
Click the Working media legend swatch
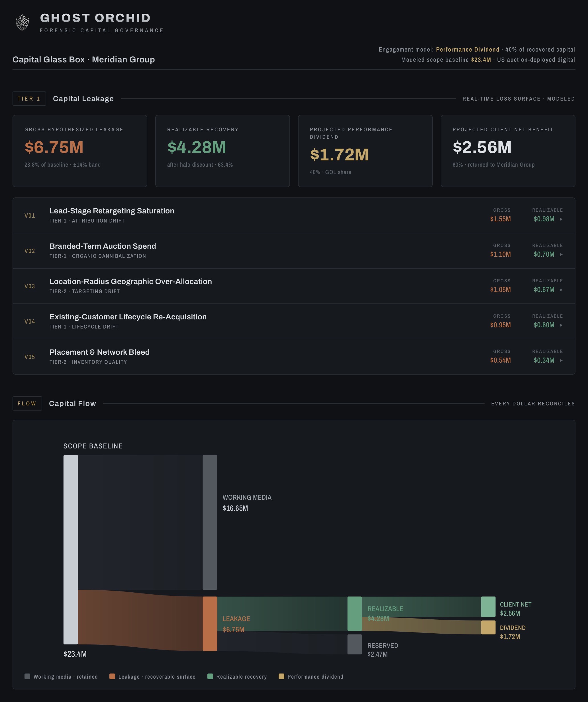click(27, 676)
